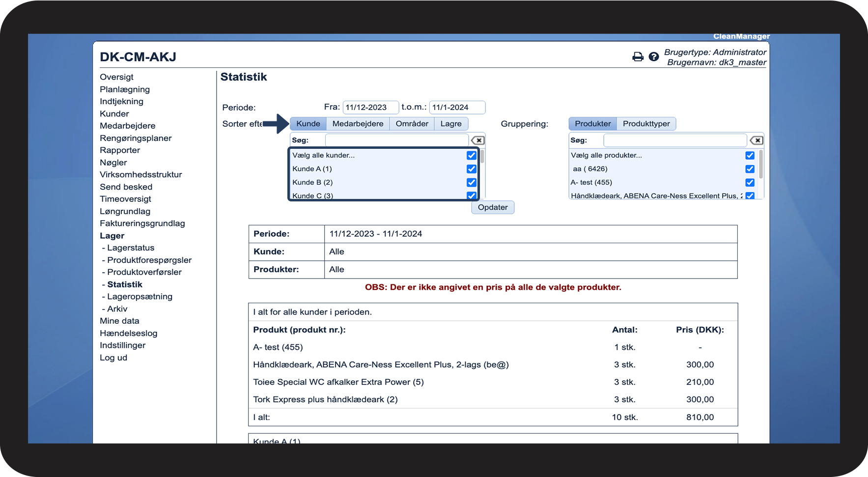868x477 pixels.
Task: Click Log ud in sidebar
Action: [113, 358]
